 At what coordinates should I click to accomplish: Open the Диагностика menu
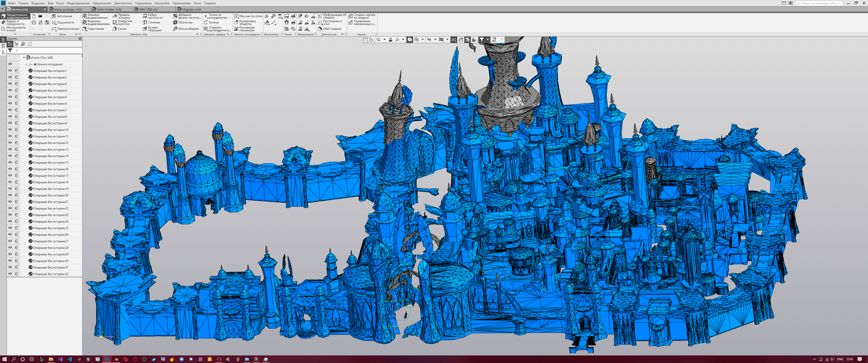point(123,3)
